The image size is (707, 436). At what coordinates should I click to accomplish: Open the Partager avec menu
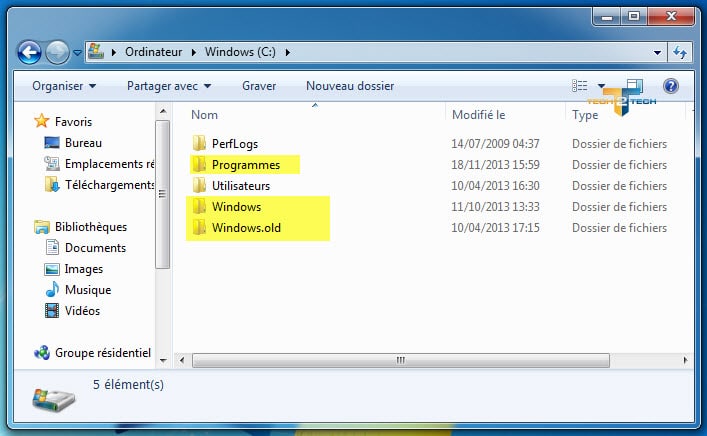point(169,86)
